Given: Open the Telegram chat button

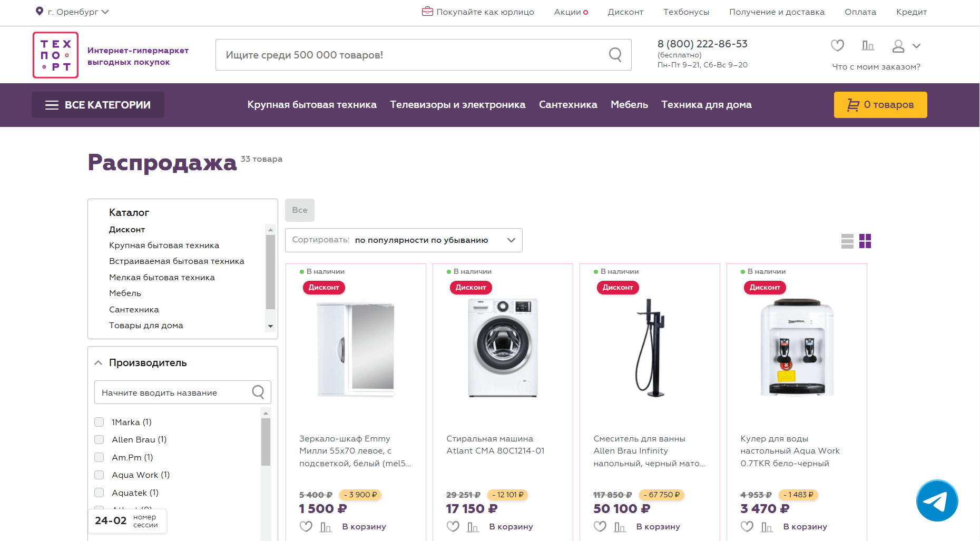Looking at the screenshot, I should 937,500.
